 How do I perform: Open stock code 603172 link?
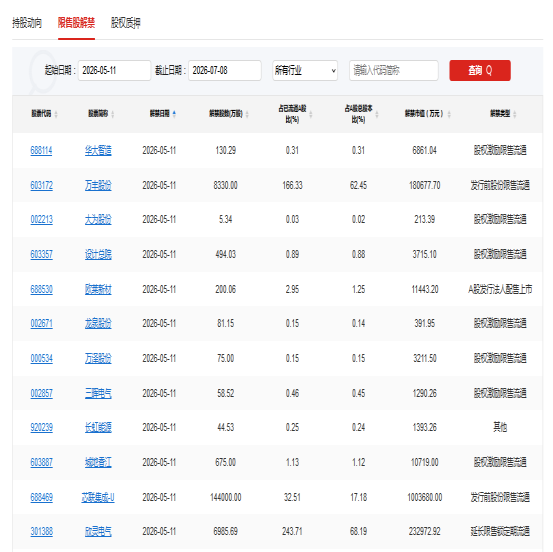42,185
